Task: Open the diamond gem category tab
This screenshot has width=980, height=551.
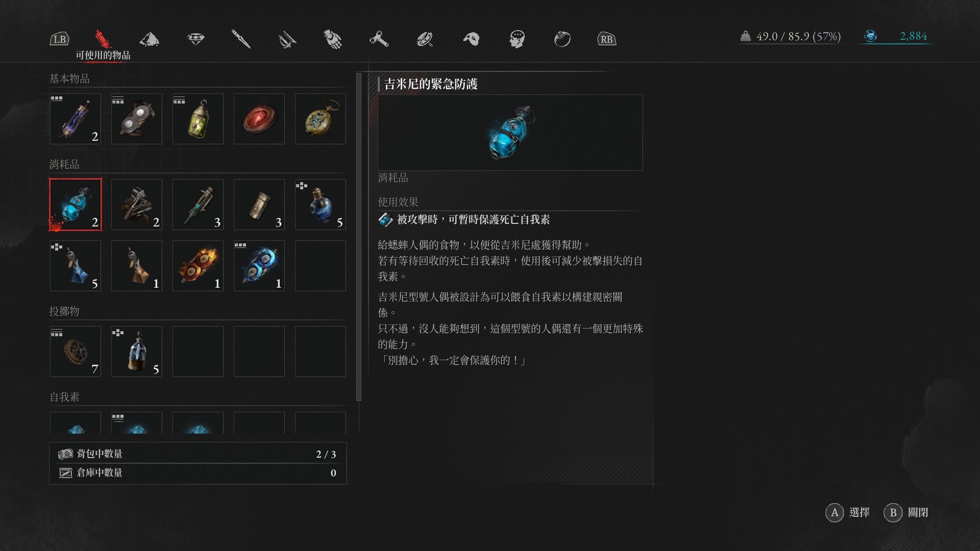Action: (195, 39)
